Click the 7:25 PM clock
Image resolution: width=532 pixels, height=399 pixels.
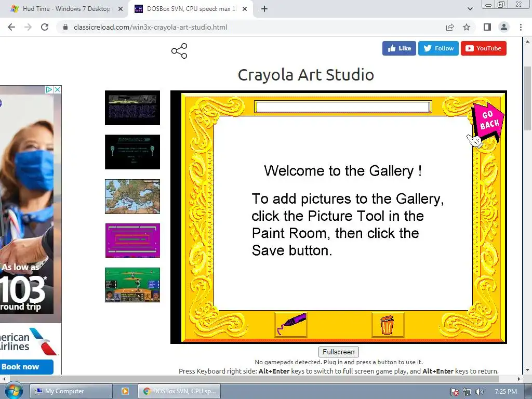coord(506,392)
